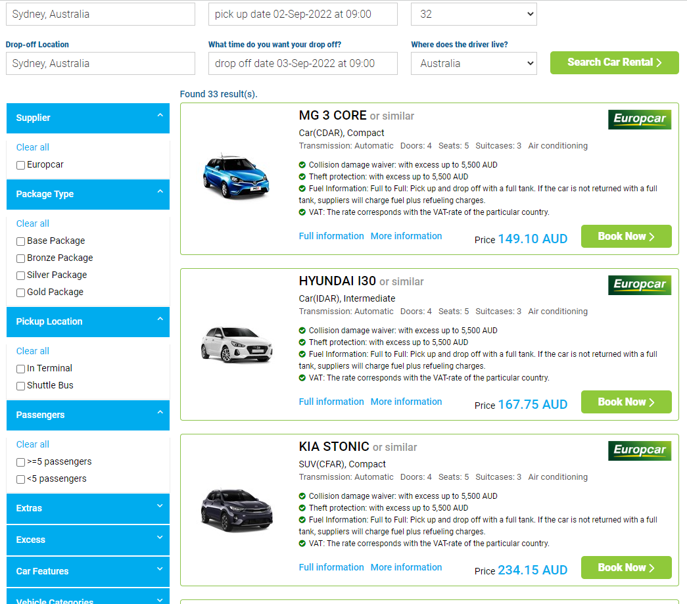Open More information for KIA STONIC
This screenshot has height=604, width=687.
(x=406, y=567)
